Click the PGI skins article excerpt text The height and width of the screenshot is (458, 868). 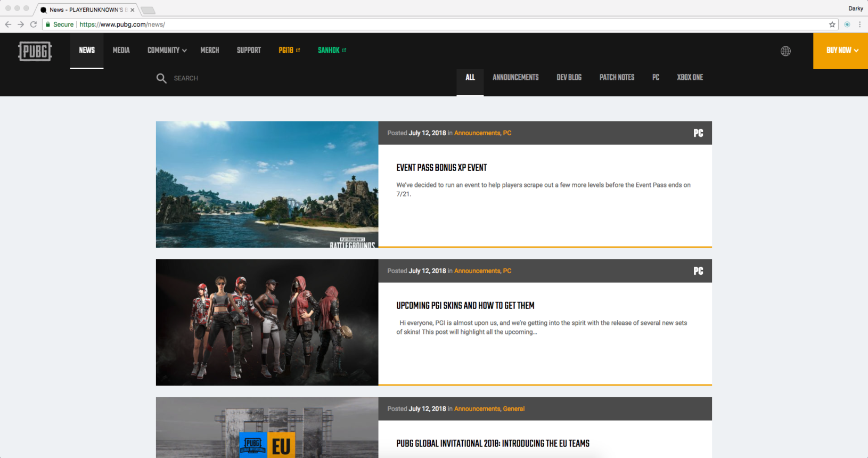(x=542, y=328)
